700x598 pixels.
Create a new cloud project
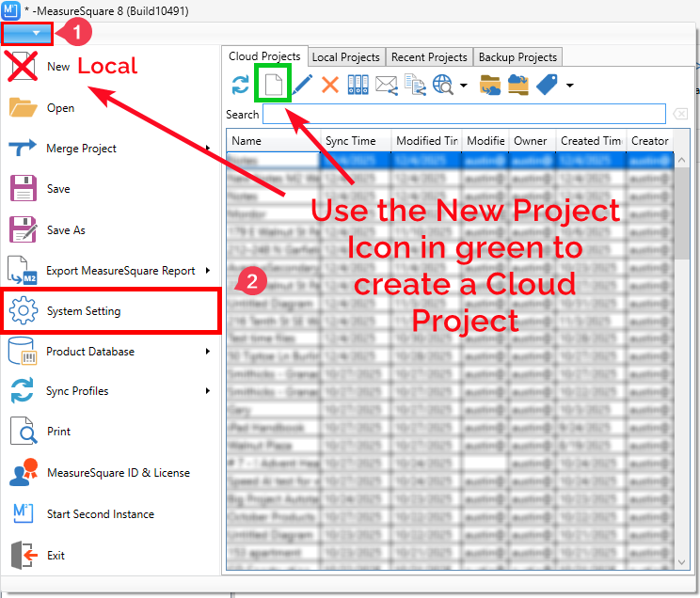pos(273,85)
